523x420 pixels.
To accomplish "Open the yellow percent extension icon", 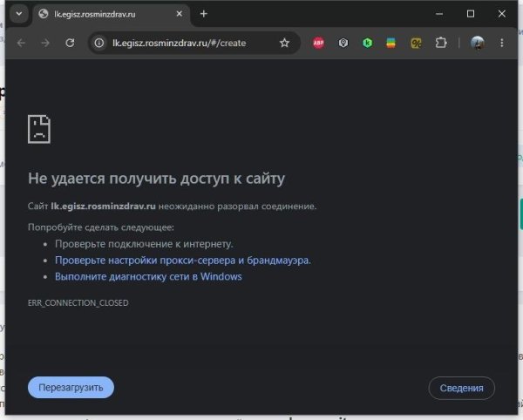I will 416,43.
